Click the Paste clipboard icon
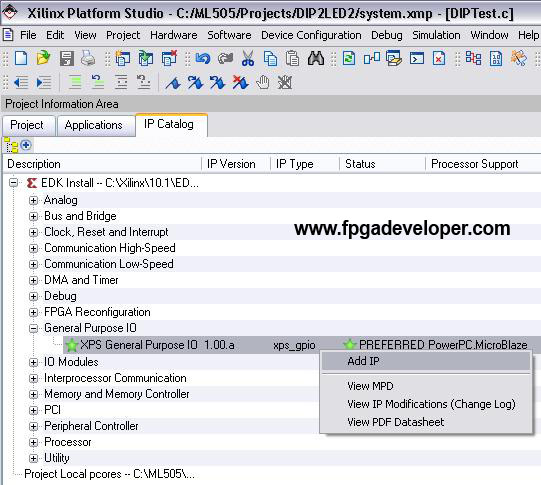This screenshot has height=485, width=541. pos(293,58)
